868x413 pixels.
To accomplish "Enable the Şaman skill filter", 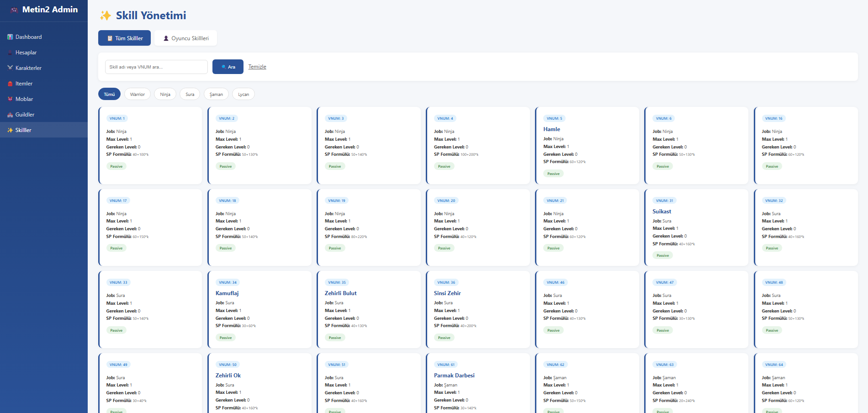I will (216, 94).
